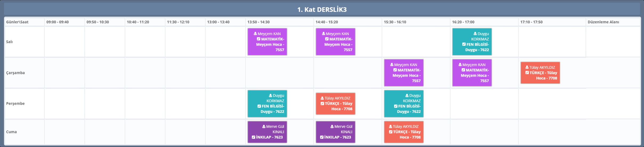644x147 pixels.
Task: Click the empty Perşembe 16:20 - 17:00 cell
Action: tap(484, 103)
